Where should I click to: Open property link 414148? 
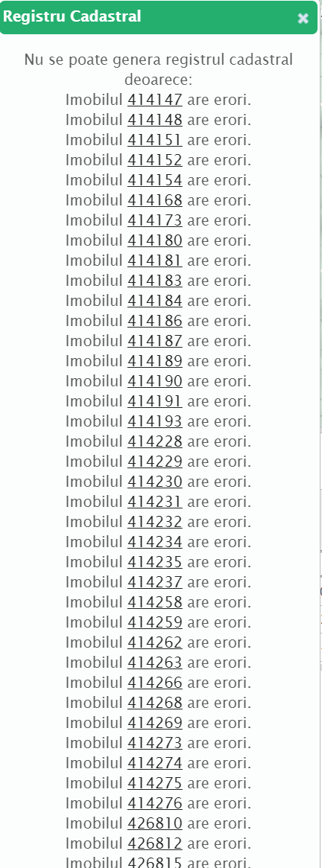(x=154, y=120)
